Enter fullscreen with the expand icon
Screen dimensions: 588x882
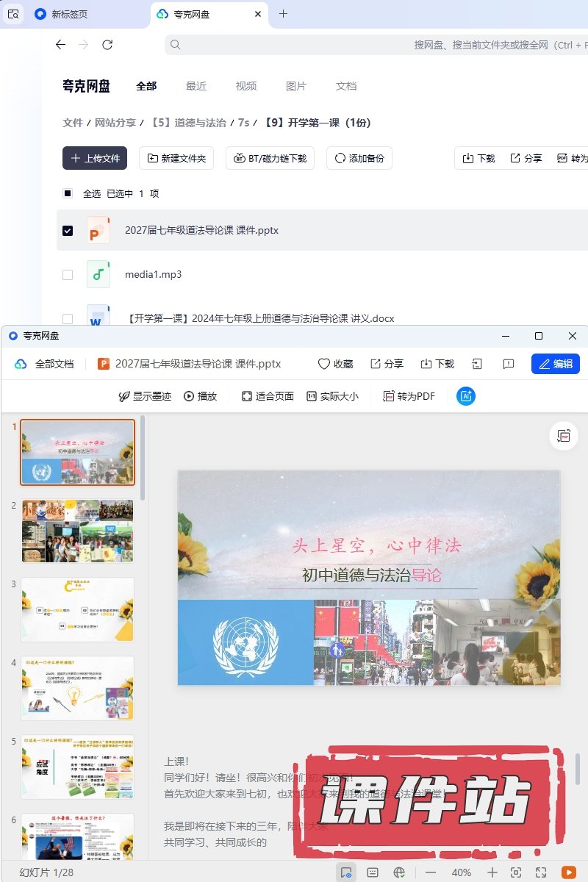(x=542, y=872)
